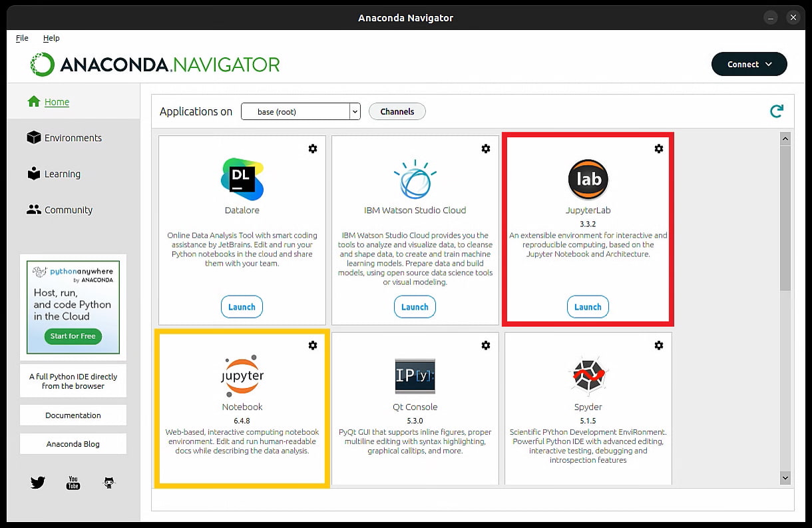
Task: Refresh the applications list with the green arrow
Action: [776, 111]
